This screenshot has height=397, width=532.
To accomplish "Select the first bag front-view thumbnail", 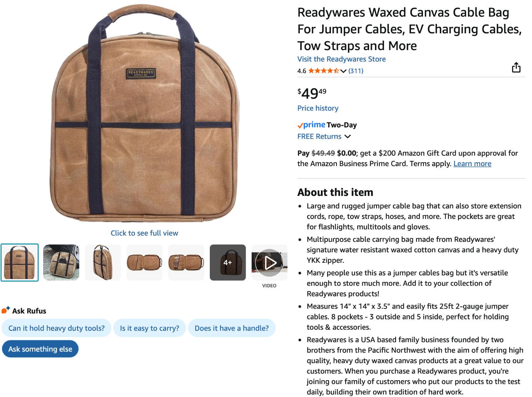I will [x=20, y=262].
